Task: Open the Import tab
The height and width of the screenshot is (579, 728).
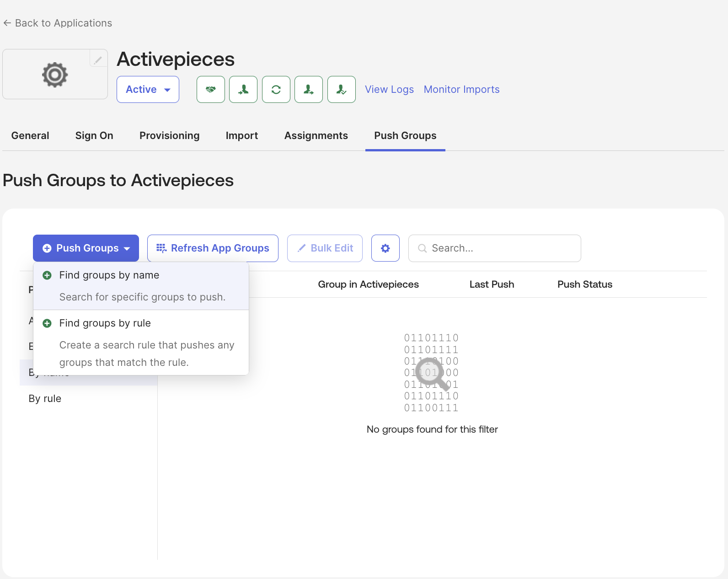Action: point(242,136)
